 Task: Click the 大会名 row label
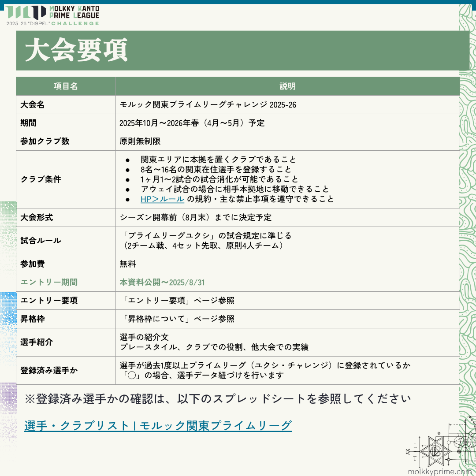tap(32, 105)
